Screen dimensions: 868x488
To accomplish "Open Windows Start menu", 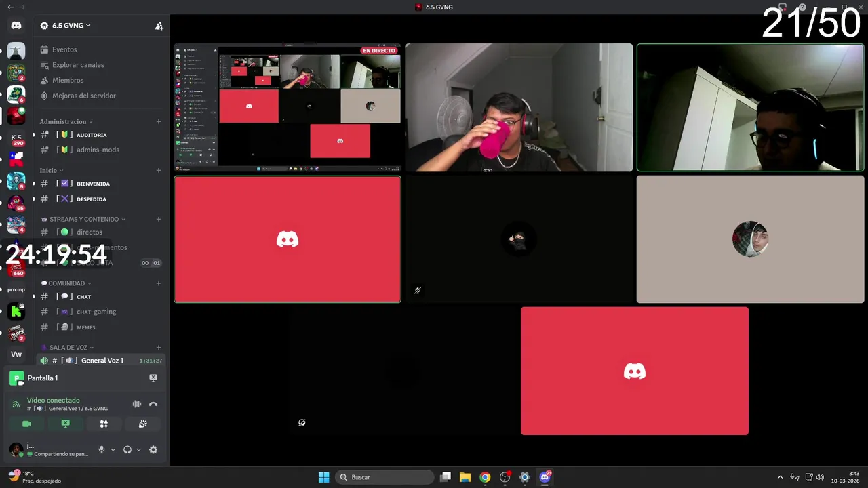I will pos(323,477).
